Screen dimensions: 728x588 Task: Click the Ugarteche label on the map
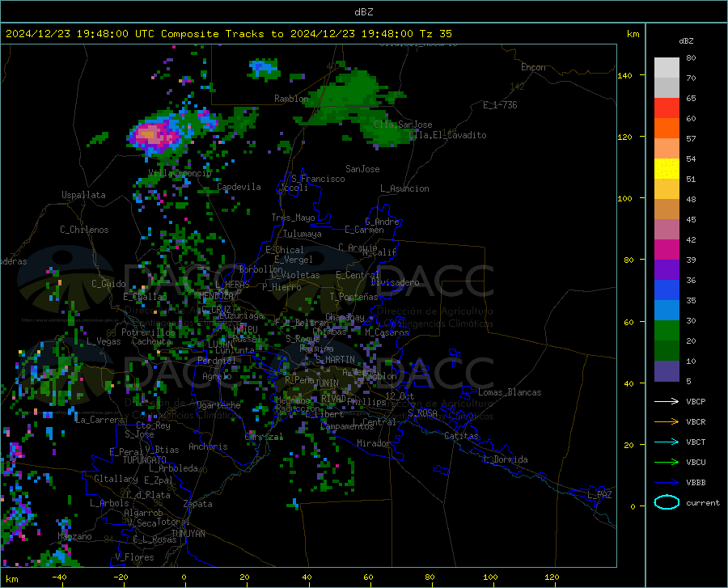click(x=218, y=405)
